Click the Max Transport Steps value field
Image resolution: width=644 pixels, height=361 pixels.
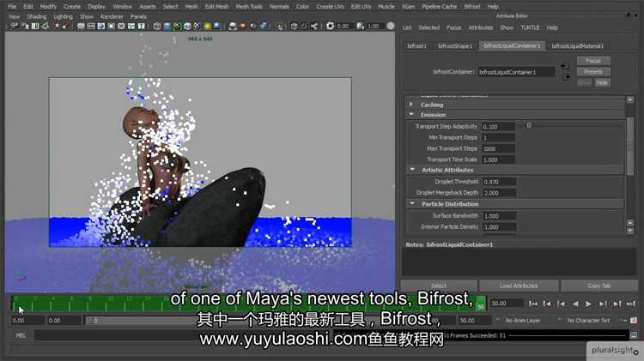(x=499, y=148)
